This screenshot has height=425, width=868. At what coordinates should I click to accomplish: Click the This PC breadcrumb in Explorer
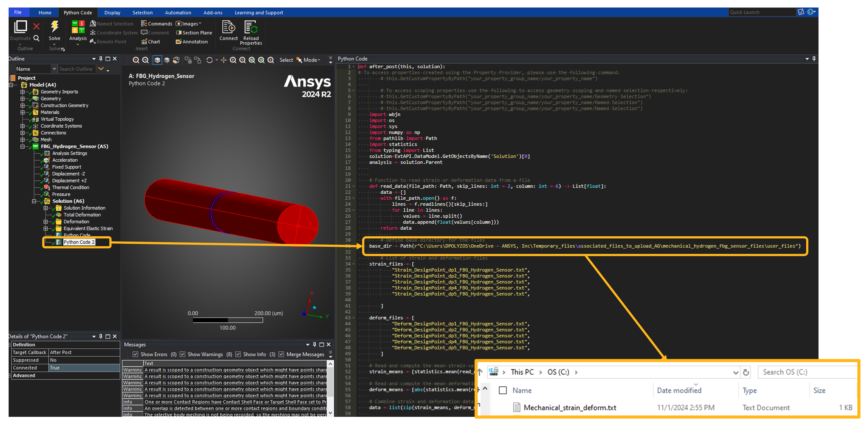pos(522,372)
